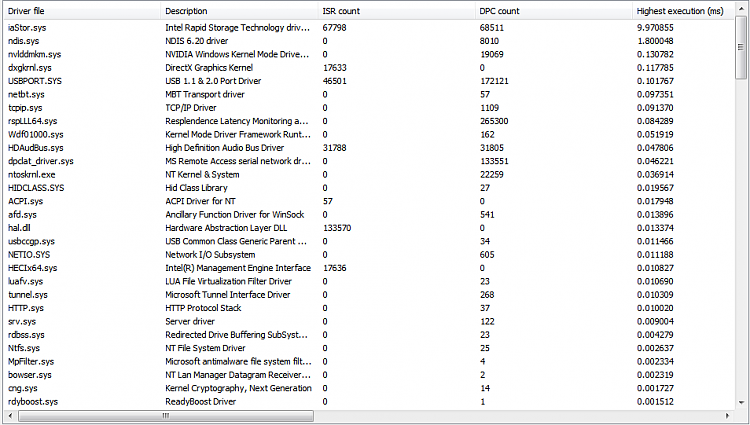Screen dimensions: 750x425
Task: Click the DPC count value 133551
Action: click(495, 161)
